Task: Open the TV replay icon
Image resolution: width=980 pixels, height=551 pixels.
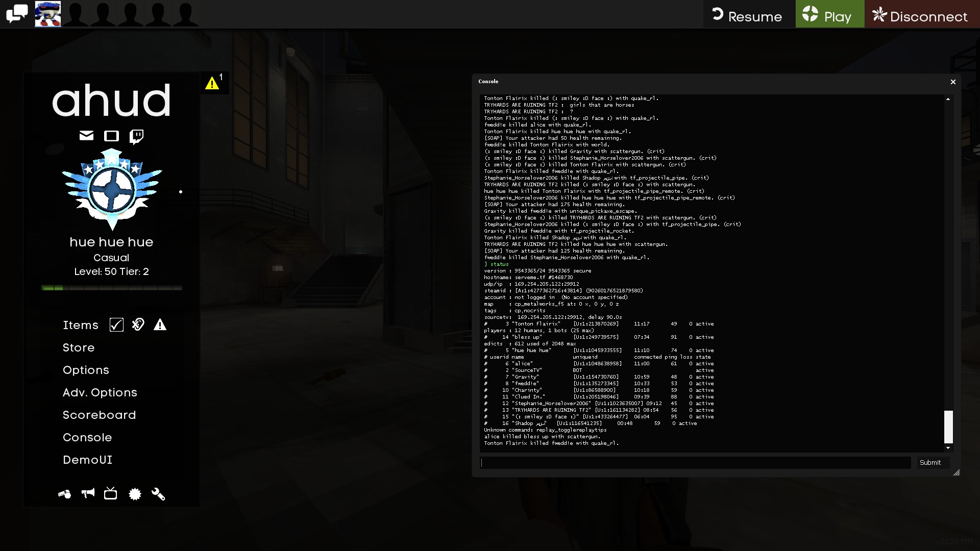Action: [x=110, y=493]
